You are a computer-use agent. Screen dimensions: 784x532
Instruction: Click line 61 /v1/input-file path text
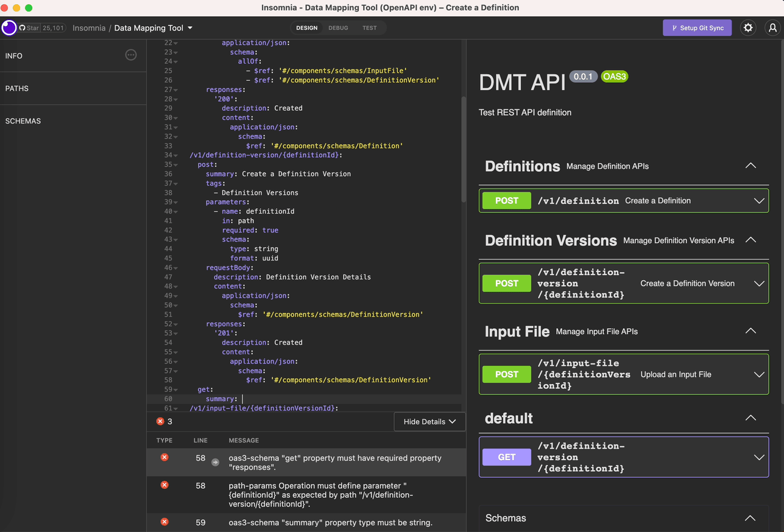point(264,408)
